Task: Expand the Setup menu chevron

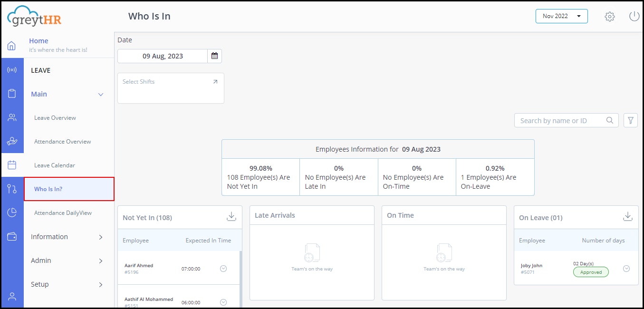Action: pos(101,285)
